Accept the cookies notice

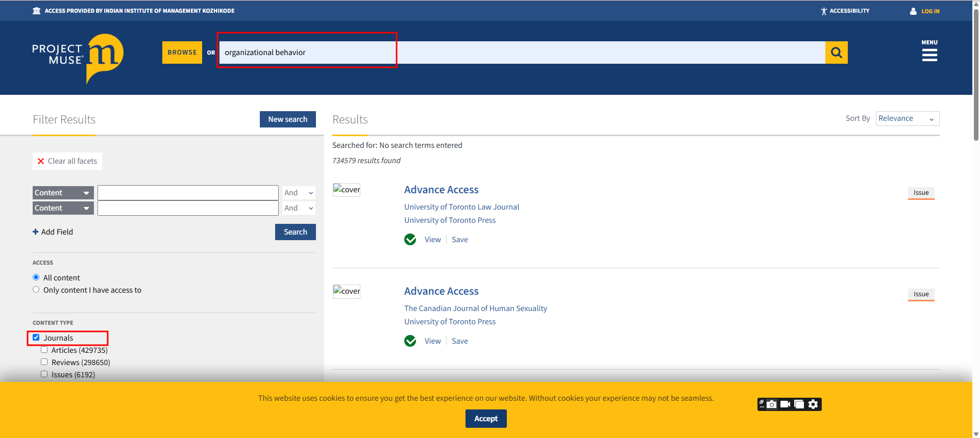[485, 419]
